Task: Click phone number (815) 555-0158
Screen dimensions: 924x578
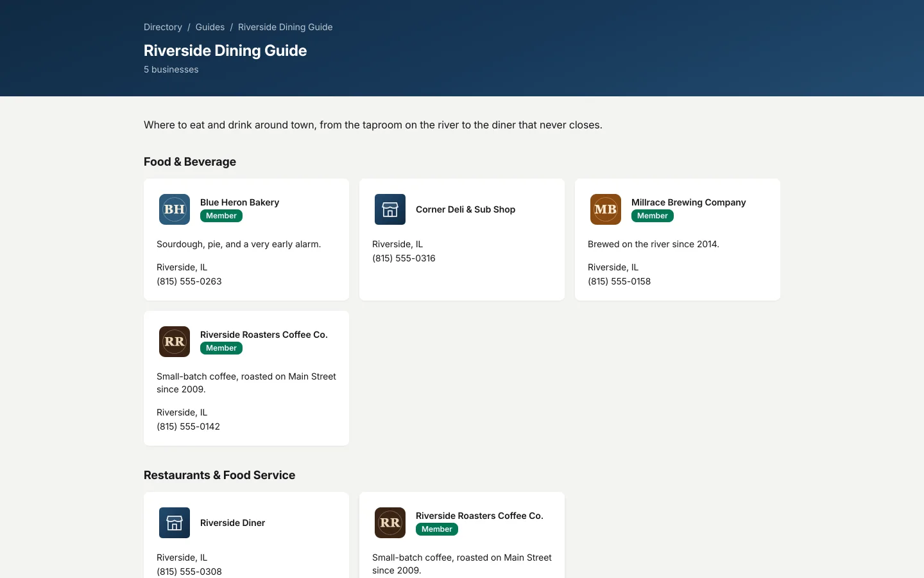Action: pyautogui.click(x=619, y=281)
